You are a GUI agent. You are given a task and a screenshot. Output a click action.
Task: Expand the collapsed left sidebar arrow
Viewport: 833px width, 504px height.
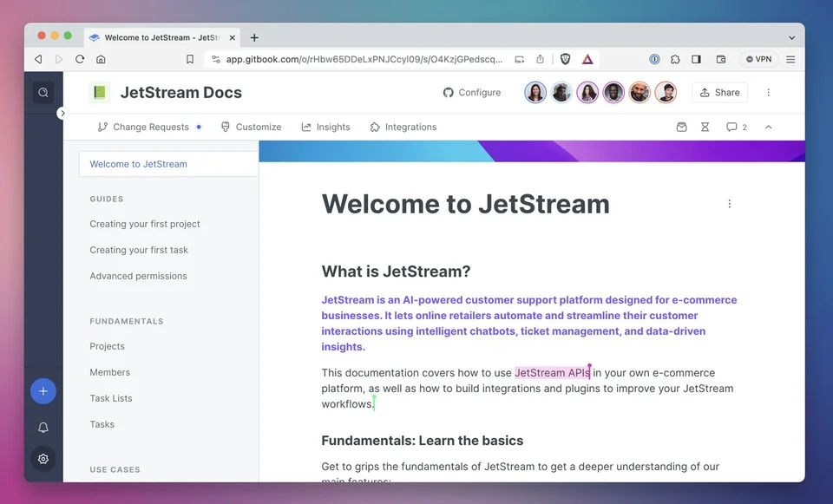tap(62, 113)
